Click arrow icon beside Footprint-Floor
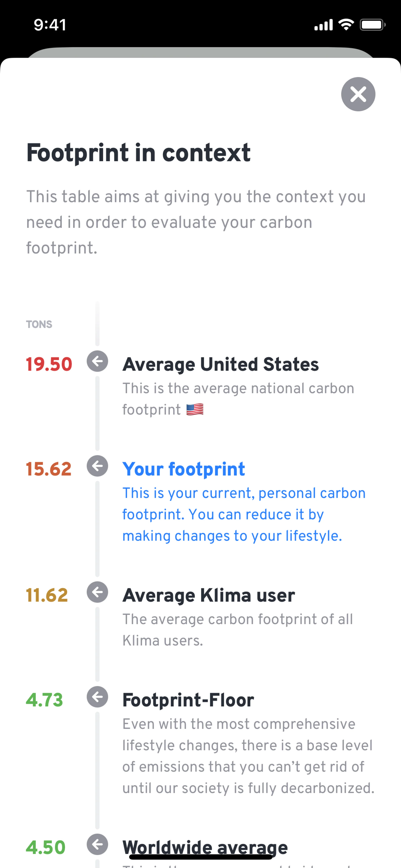 click(97, 697)
